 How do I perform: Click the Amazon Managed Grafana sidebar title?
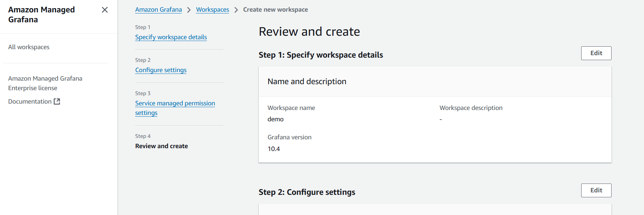(x=41, y=14)
